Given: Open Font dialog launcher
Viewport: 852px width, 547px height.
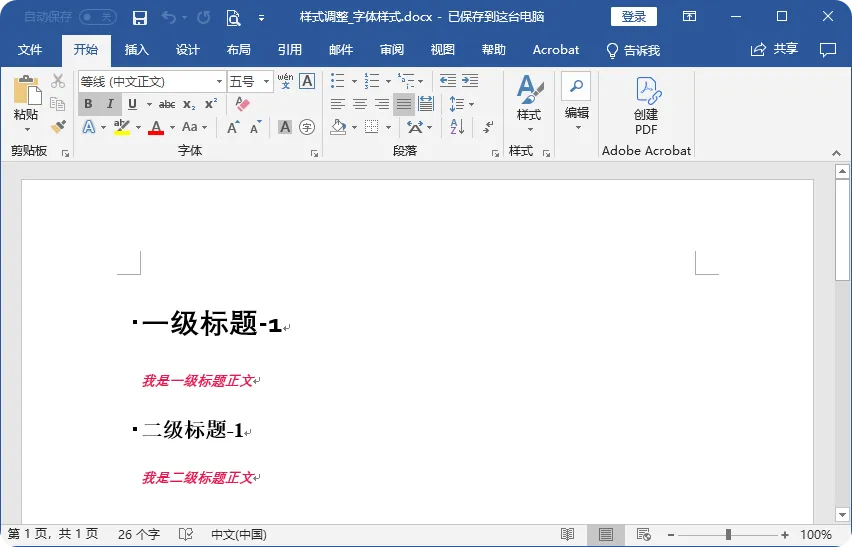Looking at the screenshot, I should (314, 154).
